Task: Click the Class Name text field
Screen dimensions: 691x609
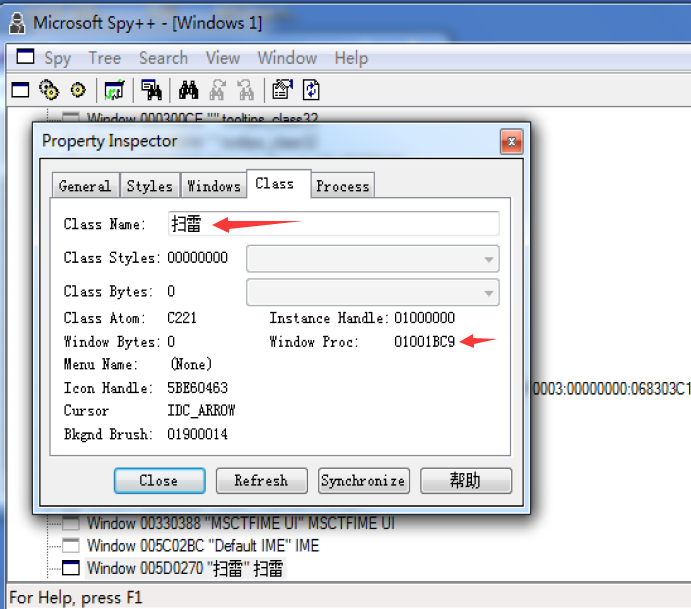Action: pos(334,223)
